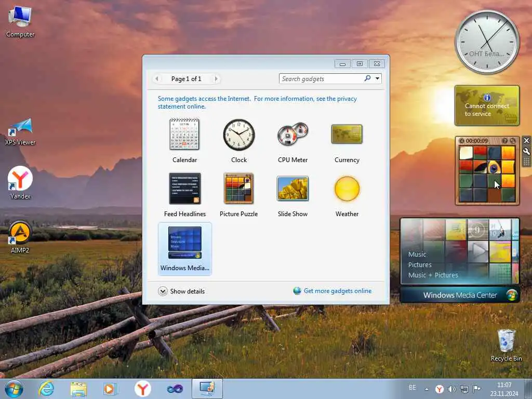Open the taskbar clock showing 11:07

tap(504, 389)
